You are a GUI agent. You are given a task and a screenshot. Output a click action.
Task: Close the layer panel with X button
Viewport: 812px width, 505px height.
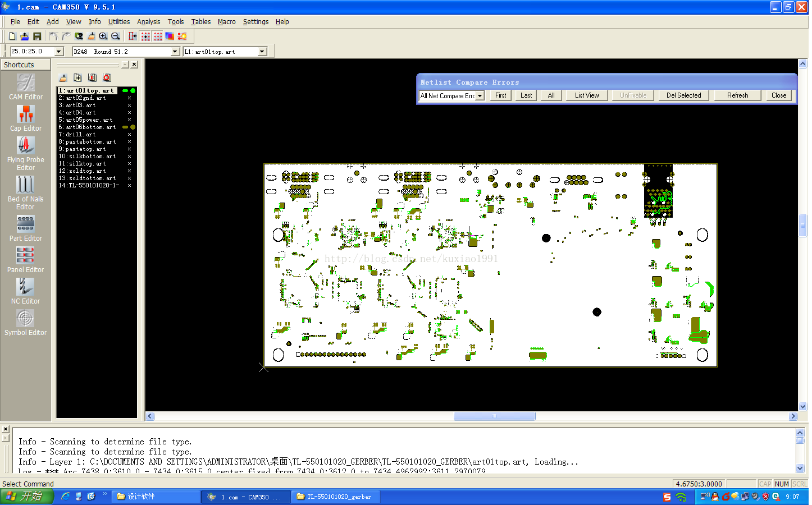[134, 65]
